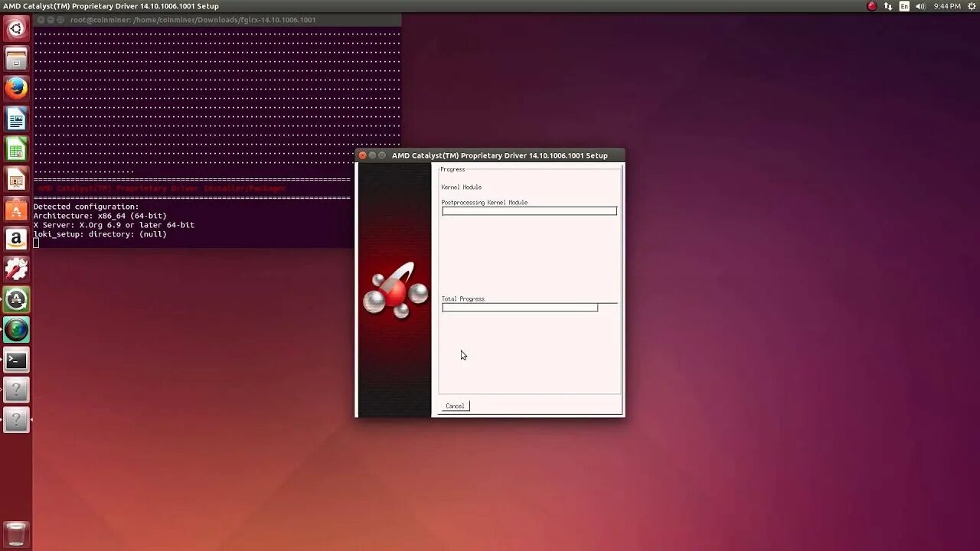Open the Amazon launcher icon
This screenshot has height=551, width=980.
[x=16, y=240]
